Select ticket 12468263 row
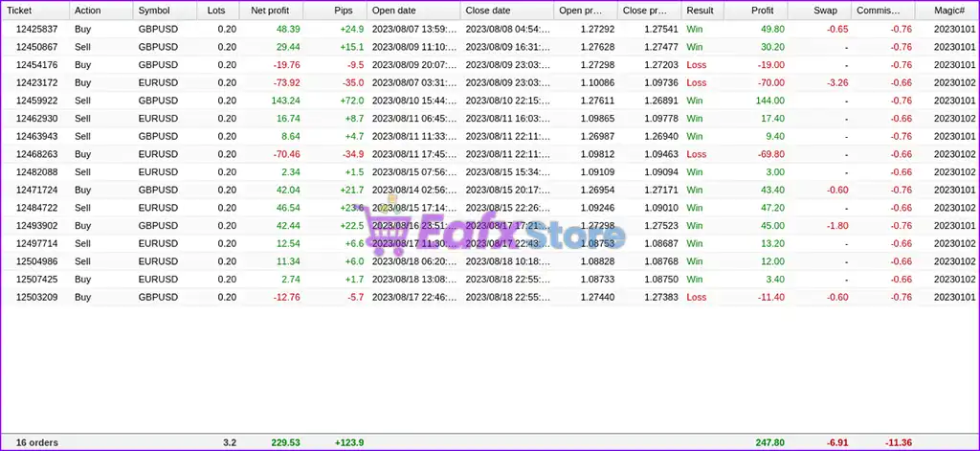Screen dimensions: 980x451 [x=490, y=154]
